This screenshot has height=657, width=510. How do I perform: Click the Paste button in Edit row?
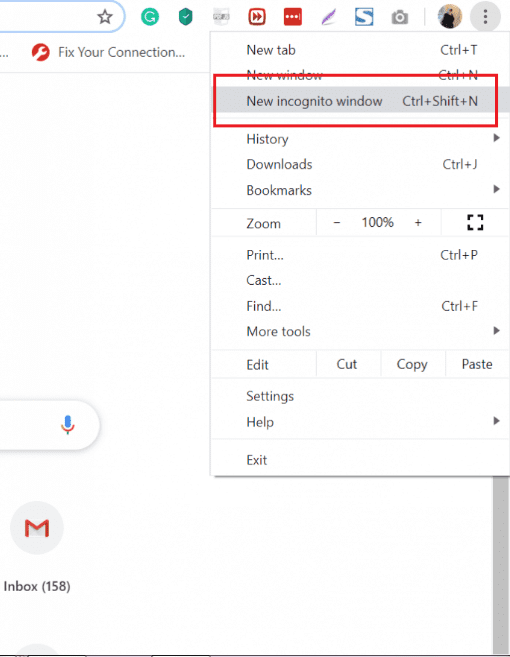tap(477, 364)
